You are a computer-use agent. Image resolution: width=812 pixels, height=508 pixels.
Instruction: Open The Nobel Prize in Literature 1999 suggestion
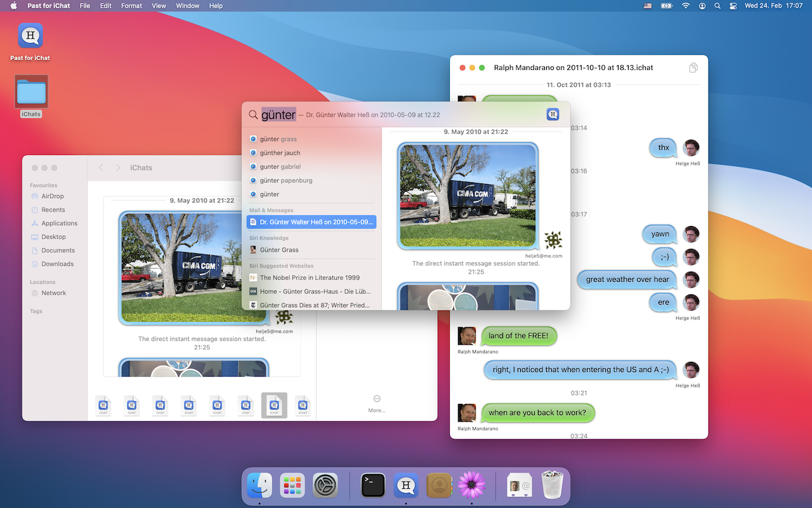(x=310, y=277)
